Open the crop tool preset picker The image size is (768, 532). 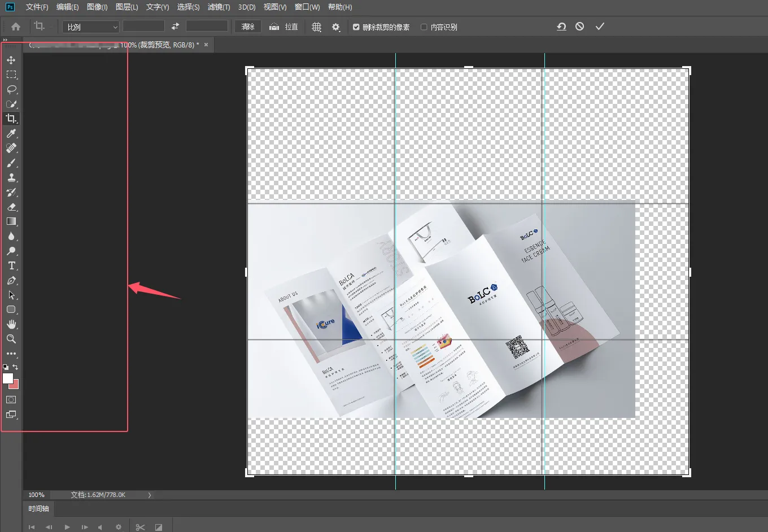coord(43,27)
